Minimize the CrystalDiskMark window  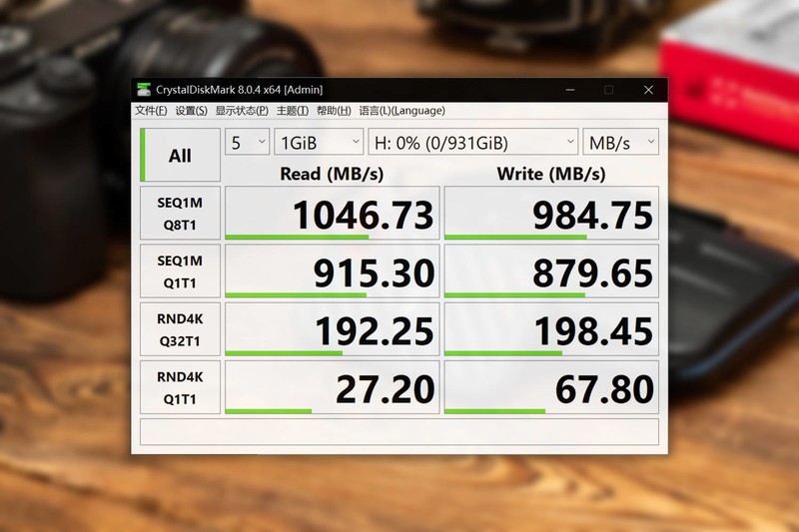(570, 90)
